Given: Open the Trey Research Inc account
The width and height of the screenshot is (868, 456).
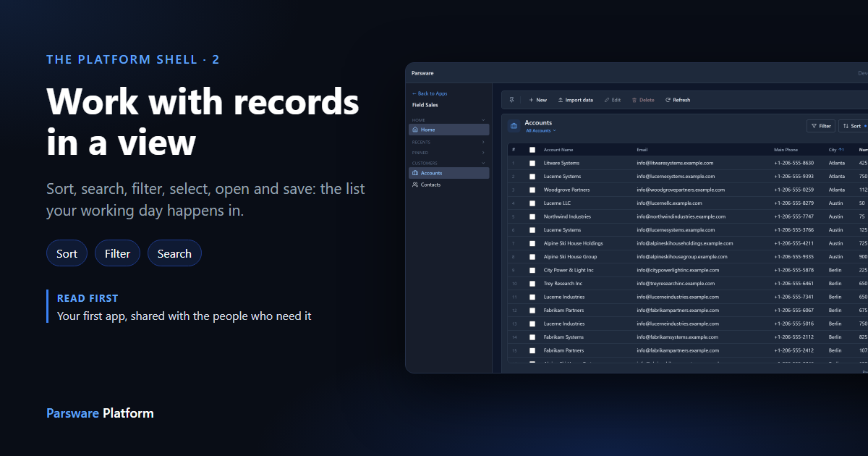Looking at the screenshot, I should 563,284.
